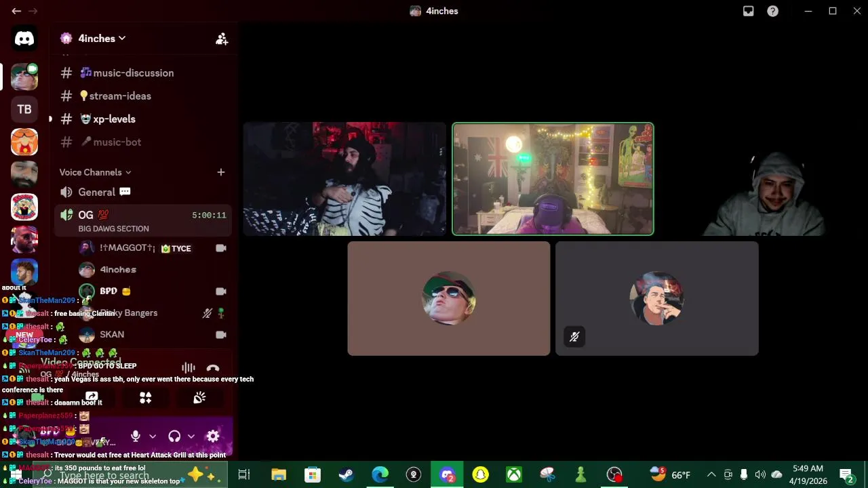Launch Steam from the taskbar

coord(346,474)
